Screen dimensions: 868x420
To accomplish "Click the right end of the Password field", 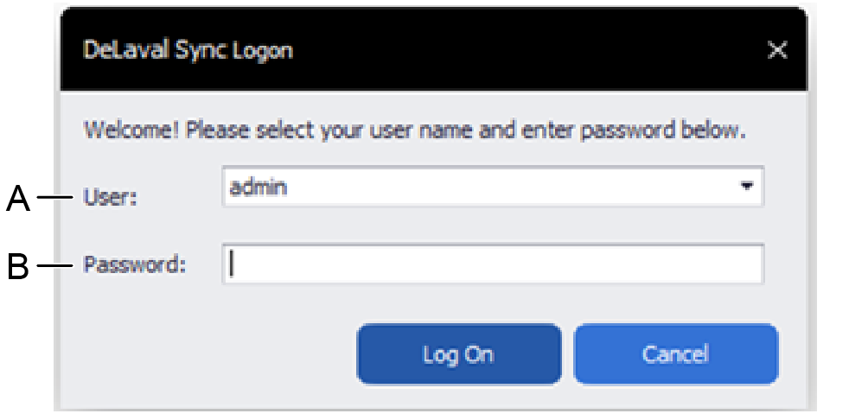I will point(744,264).
